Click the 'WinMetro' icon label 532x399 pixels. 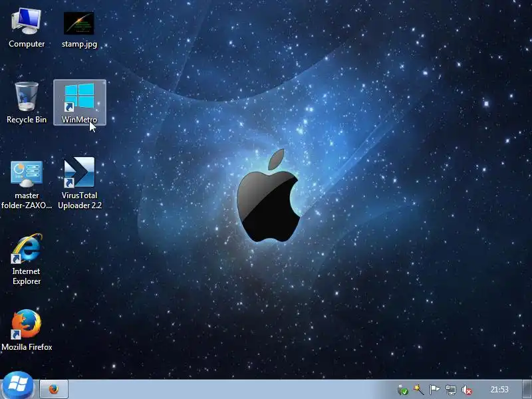[79, 120]
